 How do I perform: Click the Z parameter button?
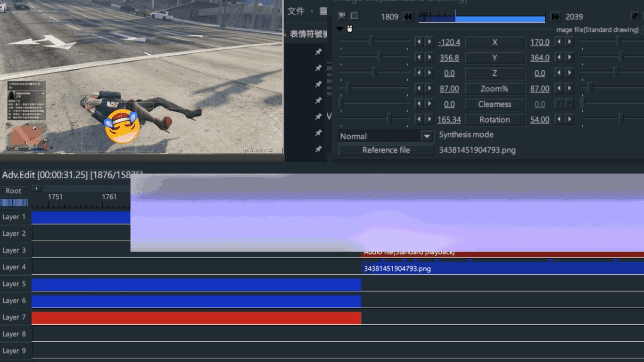click(x=495, y=73)
